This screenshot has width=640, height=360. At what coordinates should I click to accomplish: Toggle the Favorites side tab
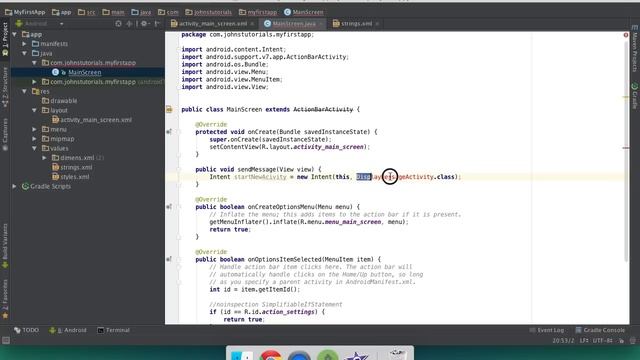click(x=5, y=299)
